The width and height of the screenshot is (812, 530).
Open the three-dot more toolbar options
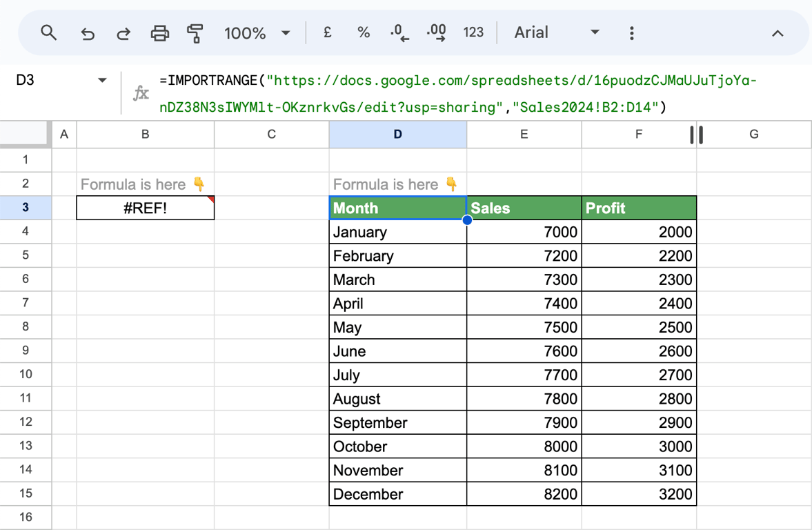[x=631, y=33]
